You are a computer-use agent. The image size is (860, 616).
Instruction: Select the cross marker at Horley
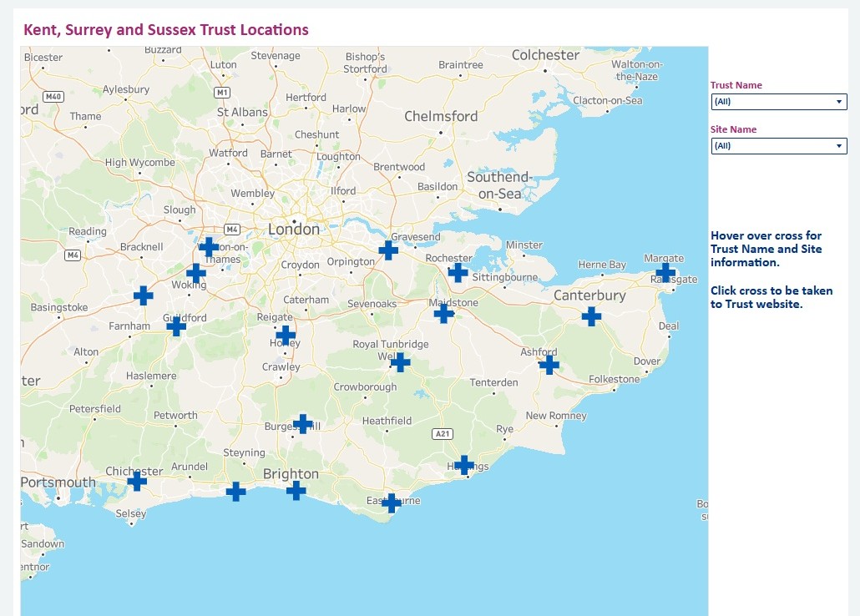(x=286, y=336)
